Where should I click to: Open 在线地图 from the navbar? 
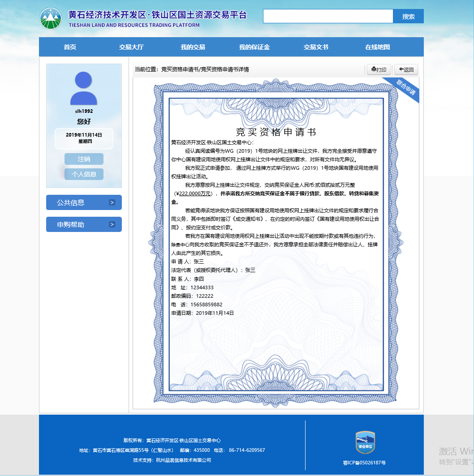coord(377,47)
